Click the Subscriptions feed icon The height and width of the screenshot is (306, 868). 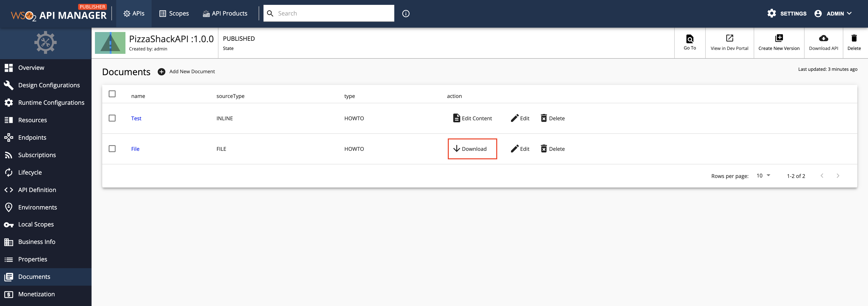pos(9,155)
